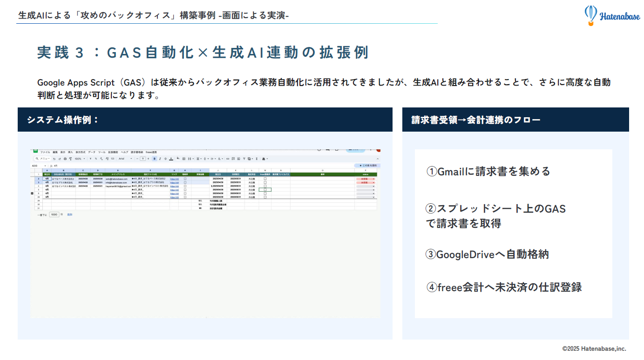Click the plus button to increase font size
This screenshot has height=360, width=644.
(x=148, y=159)
